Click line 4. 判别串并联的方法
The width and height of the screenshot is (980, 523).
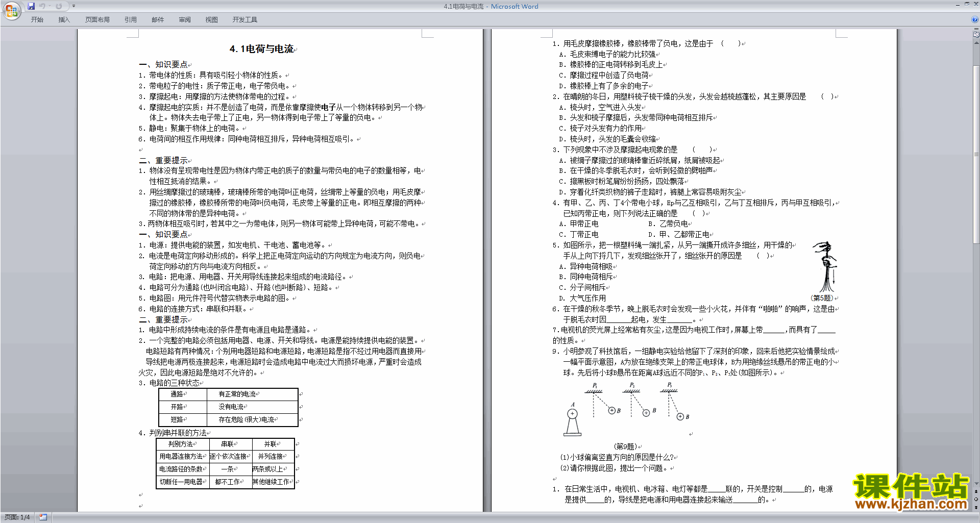click(173, 433)
